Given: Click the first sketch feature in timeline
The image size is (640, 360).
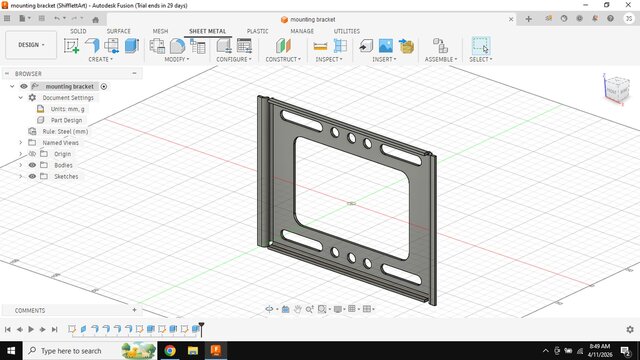Looking at the screenshot, I should pos(72,329).
